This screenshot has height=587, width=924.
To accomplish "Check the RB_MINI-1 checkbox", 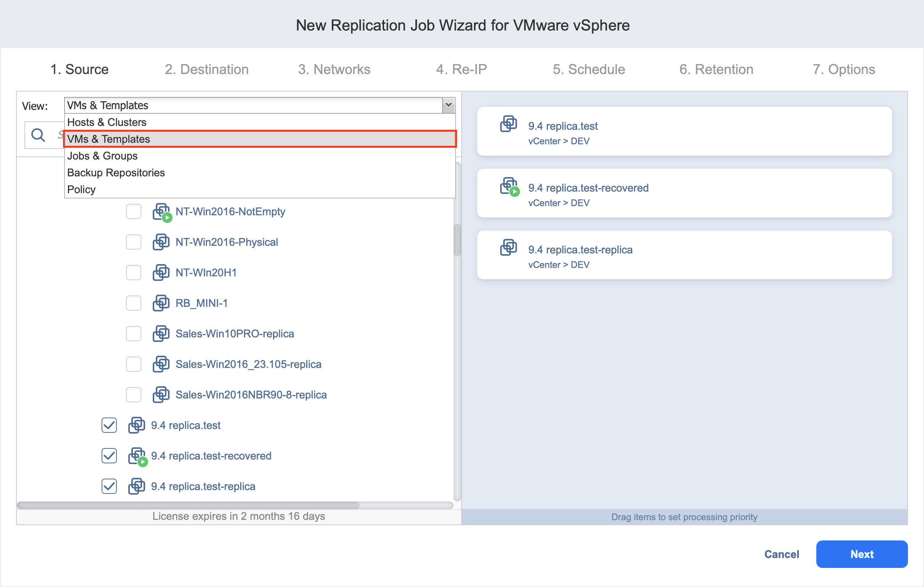I will [134, 303].
